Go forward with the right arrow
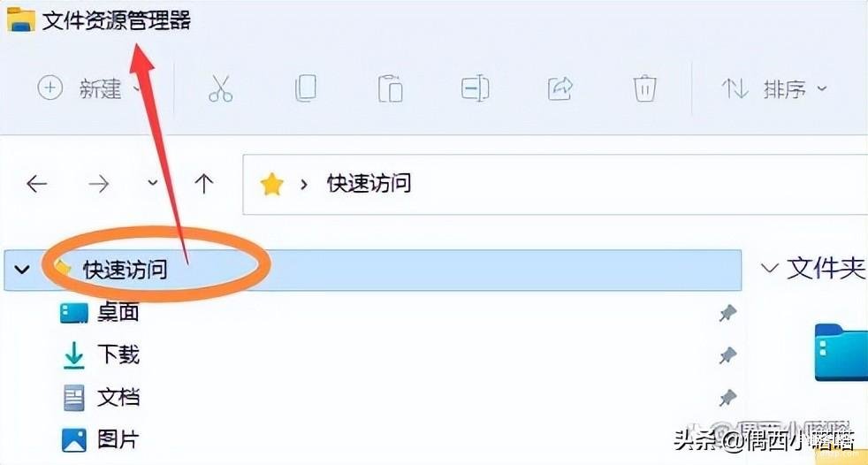The height and width of the screenshot is (465, 868). click(x=98, y=184)
